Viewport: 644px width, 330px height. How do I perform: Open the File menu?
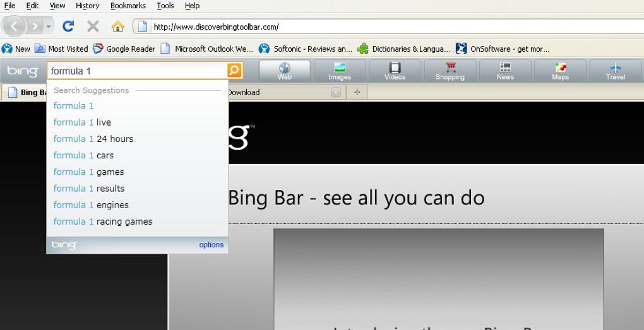point(10,6)
